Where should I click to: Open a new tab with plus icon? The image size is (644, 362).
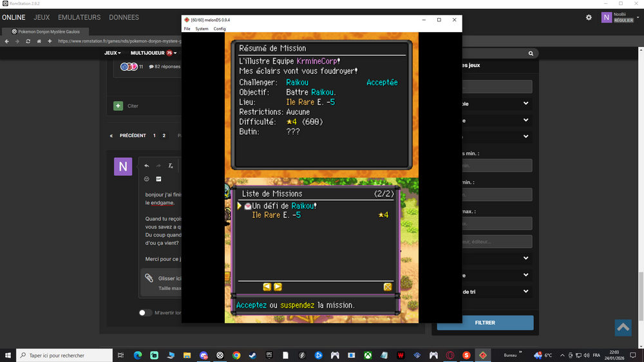tap(50, 41)
